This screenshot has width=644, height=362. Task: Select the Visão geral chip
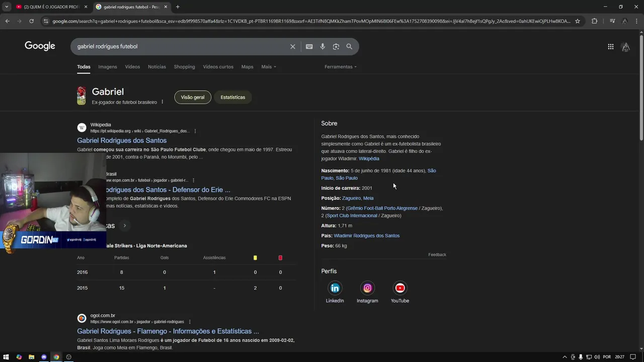pyautogui.click(x=193, y=97)
